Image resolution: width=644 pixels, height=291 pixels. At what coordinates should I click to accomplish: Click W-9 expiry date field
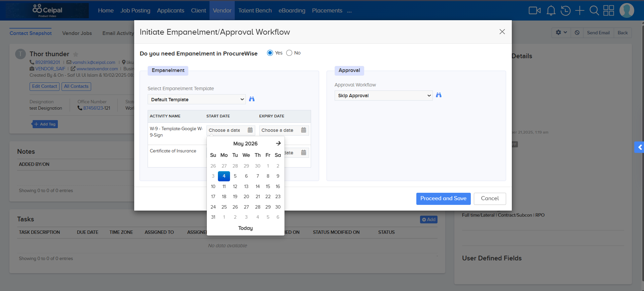(284, 130)
